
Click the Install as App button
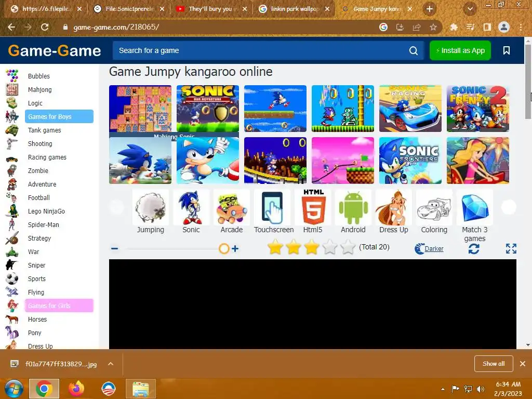[460, 50]
